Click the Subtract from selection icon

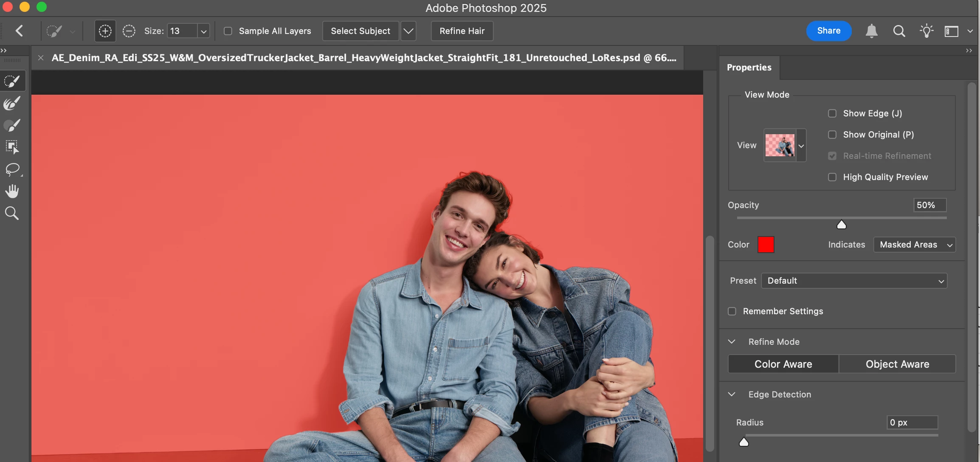tap(129, 31)
